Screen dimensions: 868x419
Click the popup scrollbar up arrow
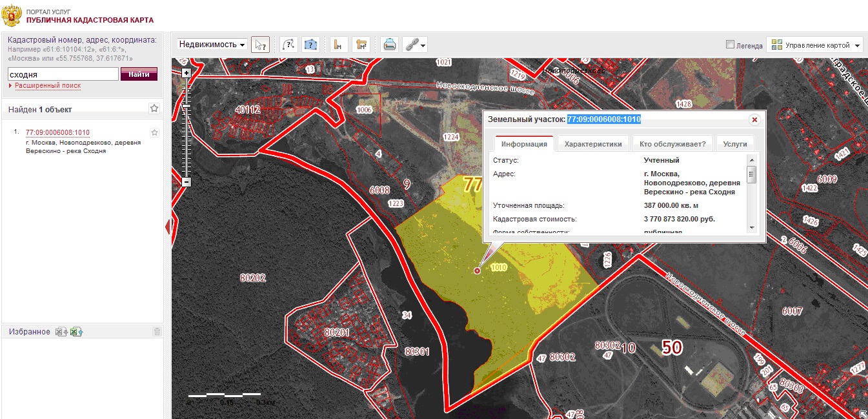coord(751,159)
